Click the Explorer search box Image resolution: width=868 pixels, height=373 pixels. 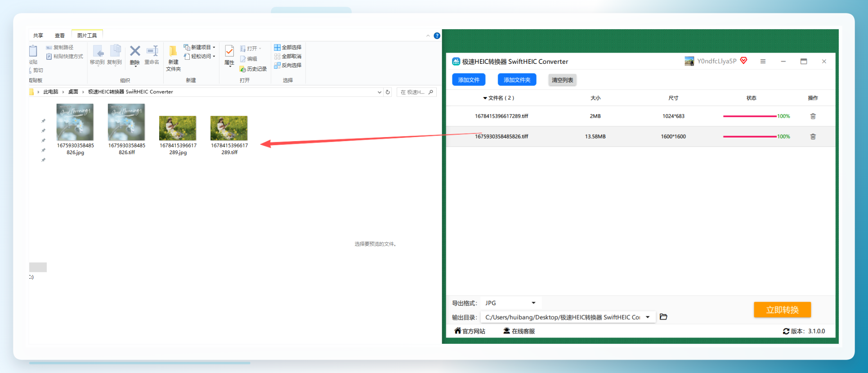pos(416,92)
